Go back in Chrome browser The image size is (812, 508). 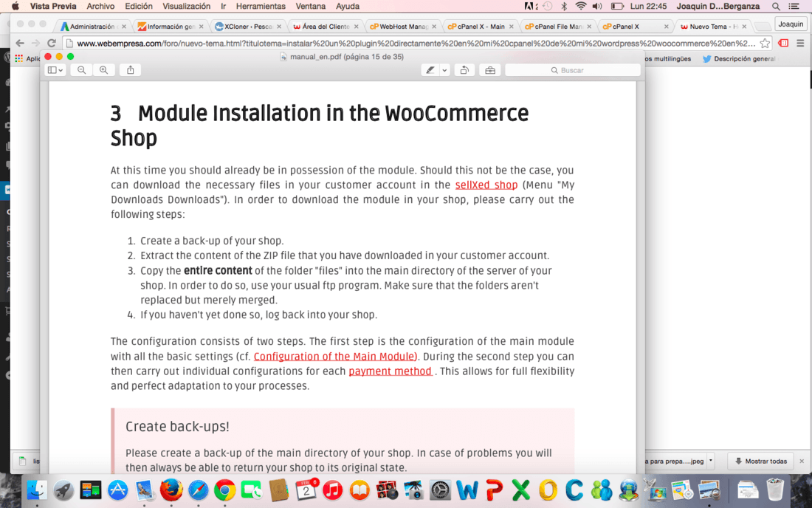pos(20,44)
